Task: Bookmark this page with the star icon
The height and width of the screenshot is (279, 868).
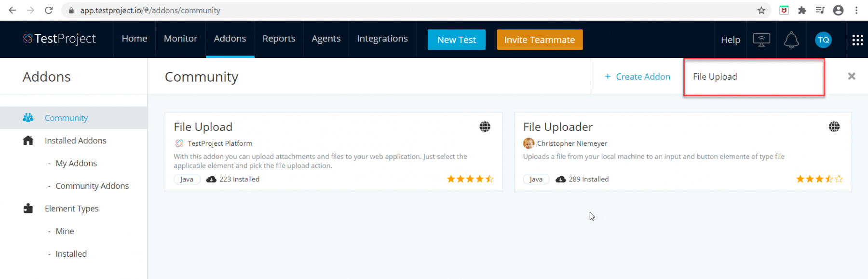Action: coord(761,10)
